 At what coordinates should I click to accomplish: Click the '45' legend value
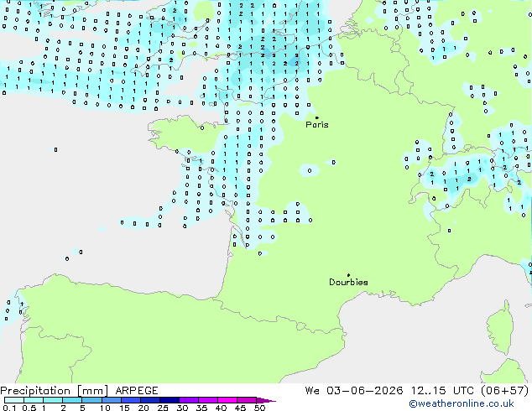[240, 408]
